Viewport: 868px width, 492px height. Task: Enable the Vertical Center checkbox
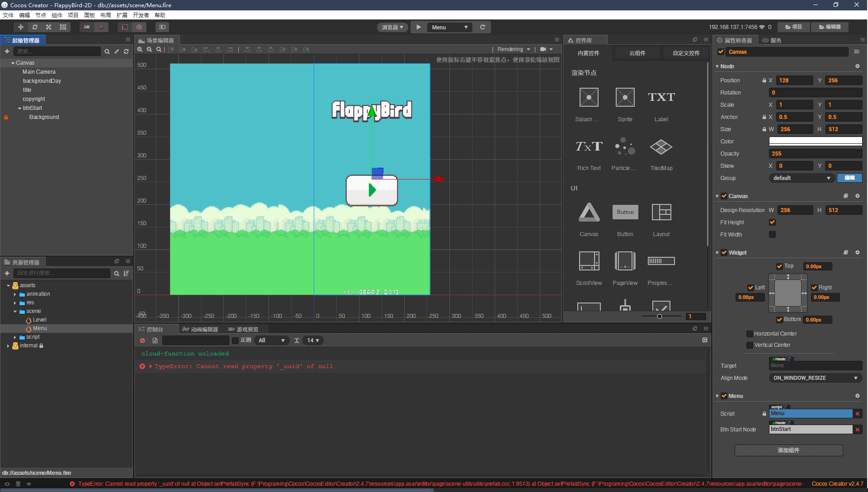click(750, 345)
